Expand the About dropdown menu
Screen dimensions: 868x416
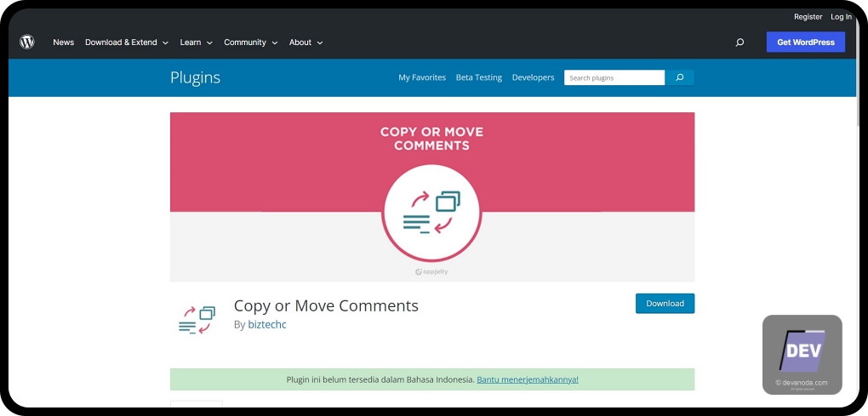[306, 42]
